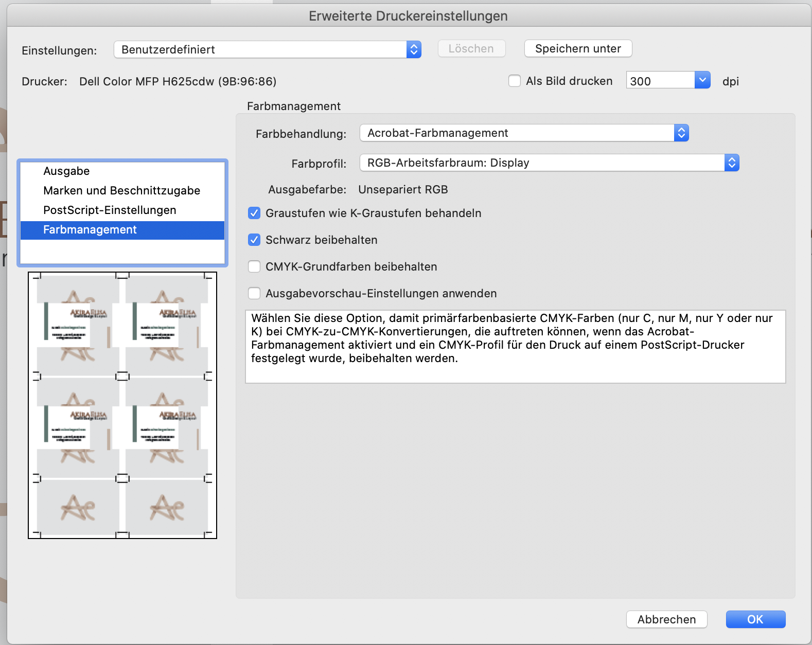812x645 pixels.
Task: Click the print preview thumbnail
Action: pos(122,405)
